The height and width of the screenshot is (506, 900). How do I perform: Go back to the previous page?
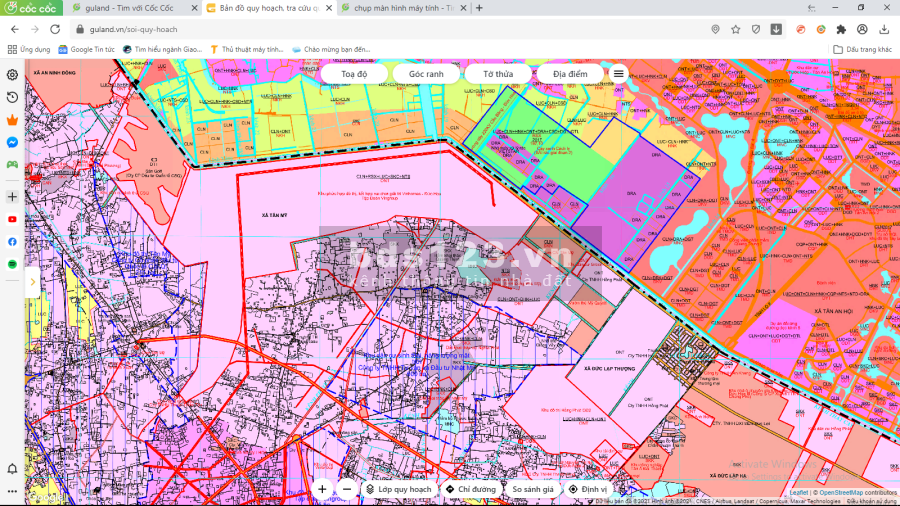click(x=15, y=29)
